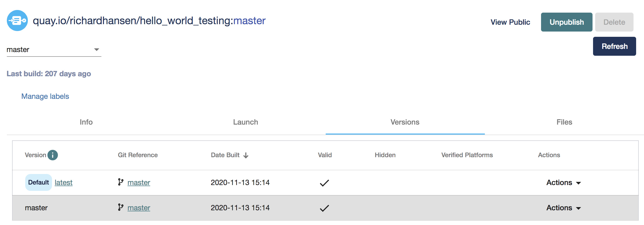The image size is (644, 225).
Task: Click git branch icon in master row
Action: click(121, 207)
